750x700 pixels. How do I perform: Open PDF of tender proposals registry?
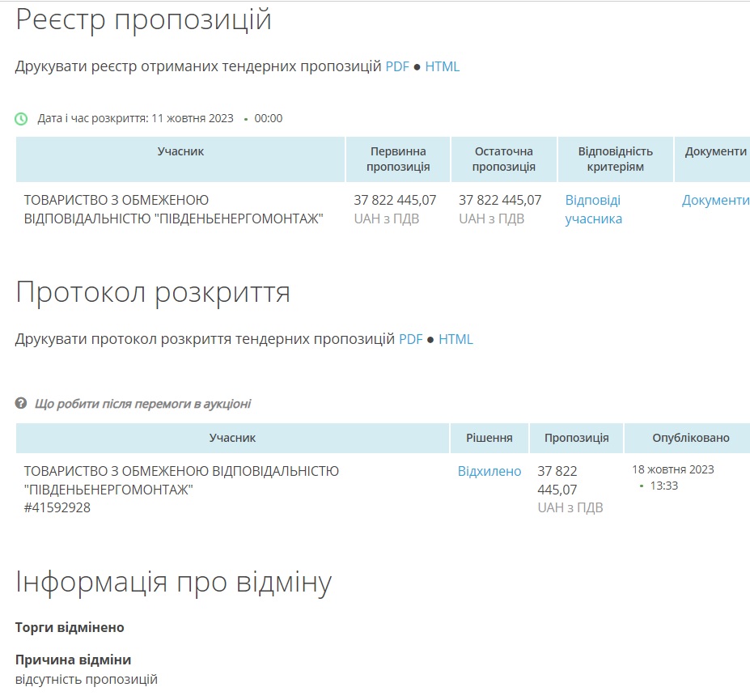pos(397,66)
